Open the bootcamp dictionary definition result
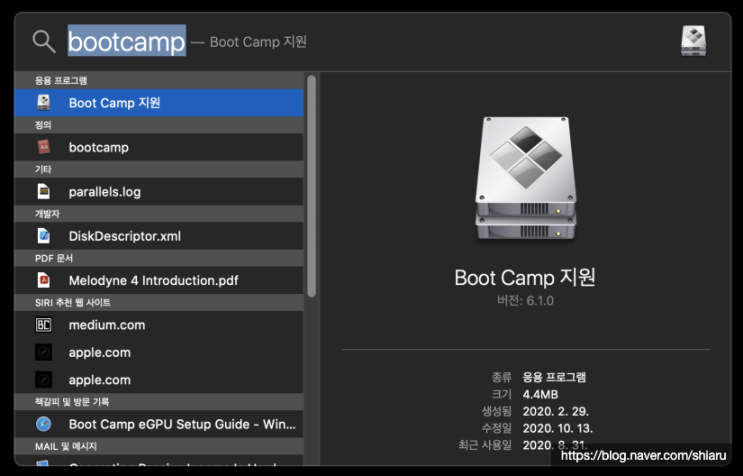 (x=159, y=147)
